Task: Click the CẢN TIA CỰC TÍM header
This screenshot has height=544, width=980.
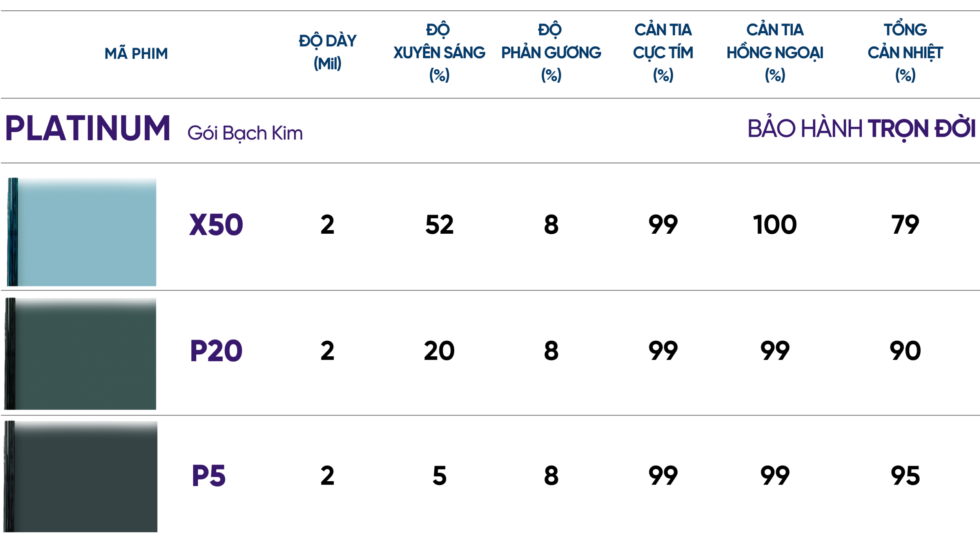Action: tap(663, 52)
